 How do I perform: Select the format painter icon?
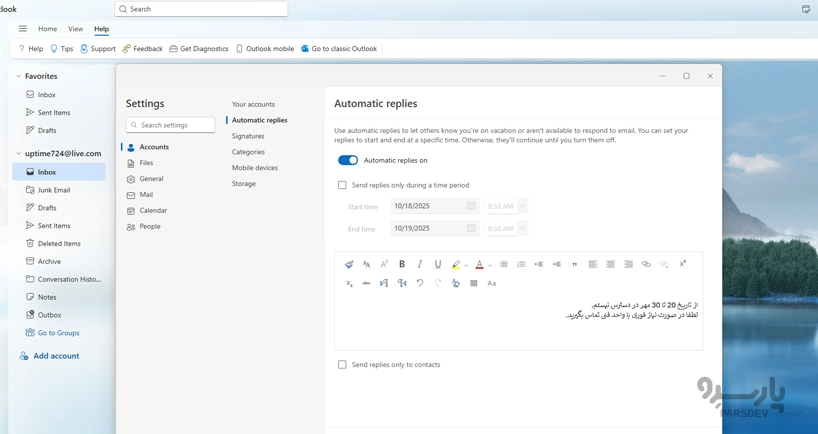(x=349, y=264)
